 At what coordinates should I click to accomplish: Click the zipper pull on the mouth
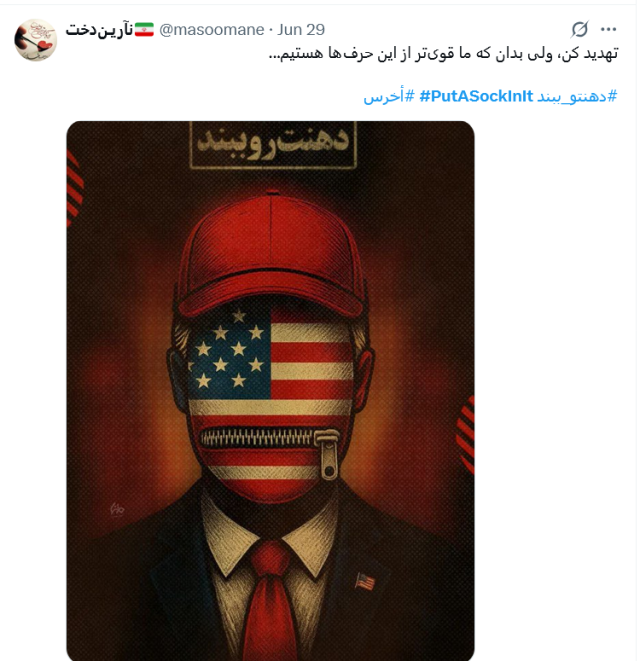point(327,454)
